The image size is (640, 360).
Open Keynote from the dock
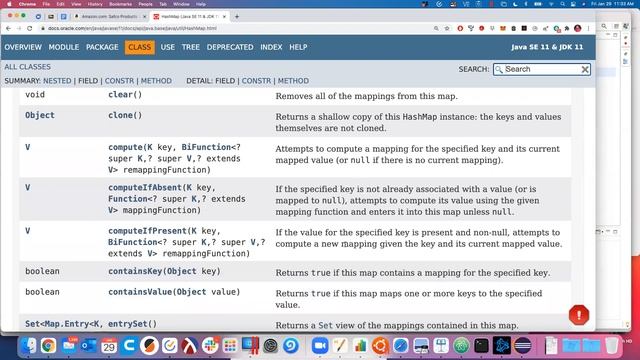pos(441,346)
